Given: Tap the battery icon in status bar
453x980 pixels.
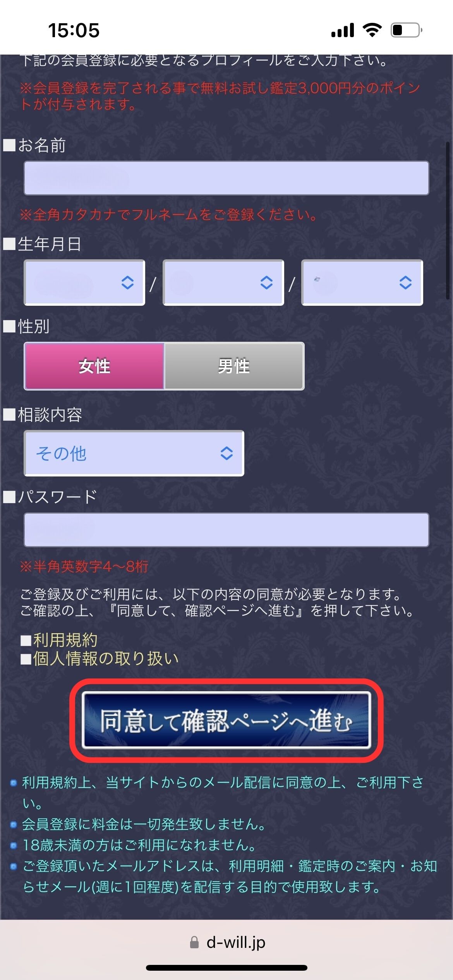Looking at the screenshot, I should click(407, 30).
